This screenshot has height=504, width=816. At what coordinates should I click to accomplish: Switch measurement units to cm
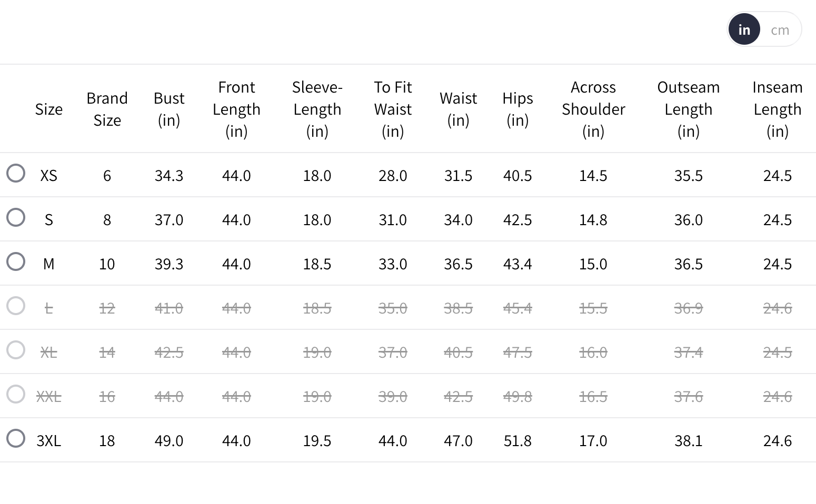click(x=780, y=30)
